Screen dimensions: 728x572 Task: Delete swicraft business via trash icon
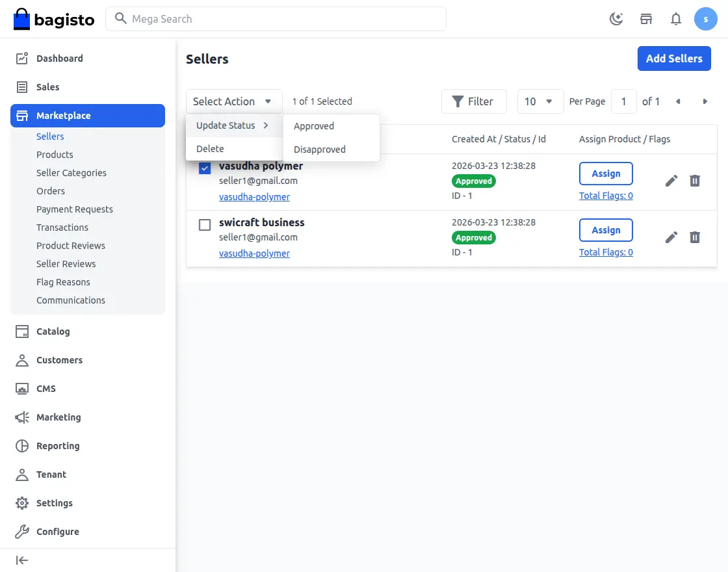[695, 237]
